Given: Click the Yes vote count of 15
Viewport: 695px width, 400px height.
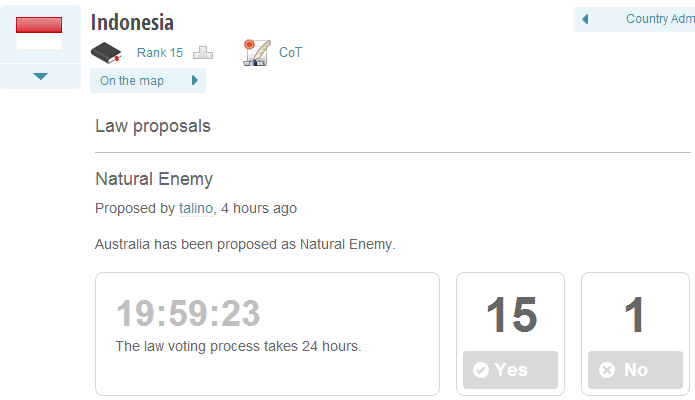Looking at the screenshot, I should (x=511, y=316).
